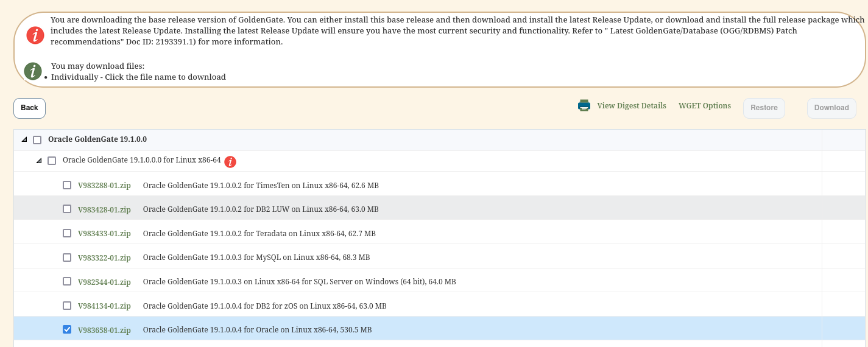This screenshot has height=347, width=868.
Task: Click the MySQL on Linux x86-64, 68.3 MB description
Action: point(256,258)
